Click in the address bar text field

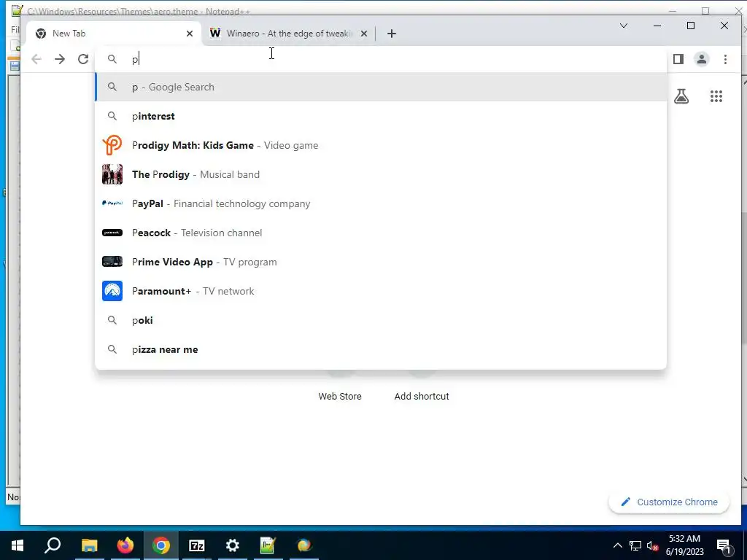(381, 59)
